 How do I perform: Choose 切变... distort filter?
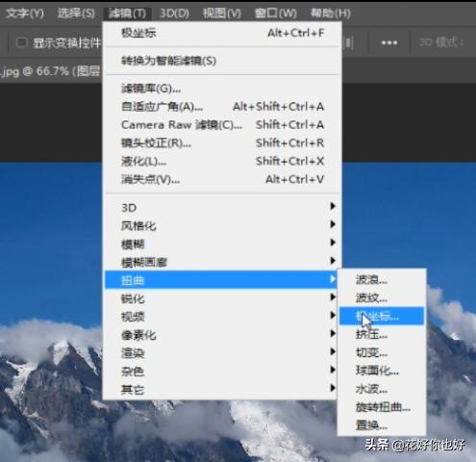(382, 352)
